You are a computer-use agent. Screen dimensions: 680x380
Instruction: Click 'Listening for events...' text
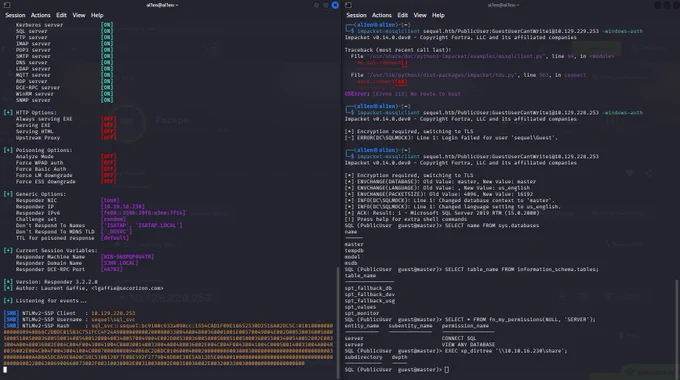coord(51,301)
